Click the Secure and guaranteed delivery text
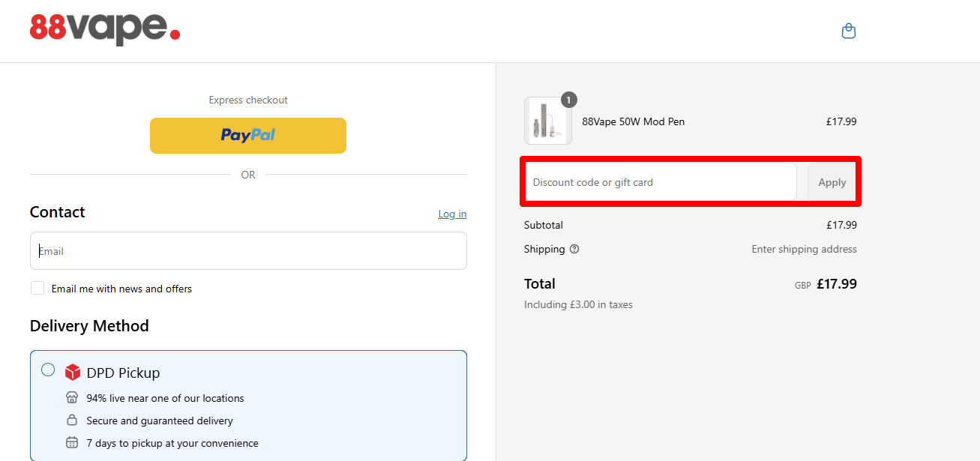 [x=160, y=421]
